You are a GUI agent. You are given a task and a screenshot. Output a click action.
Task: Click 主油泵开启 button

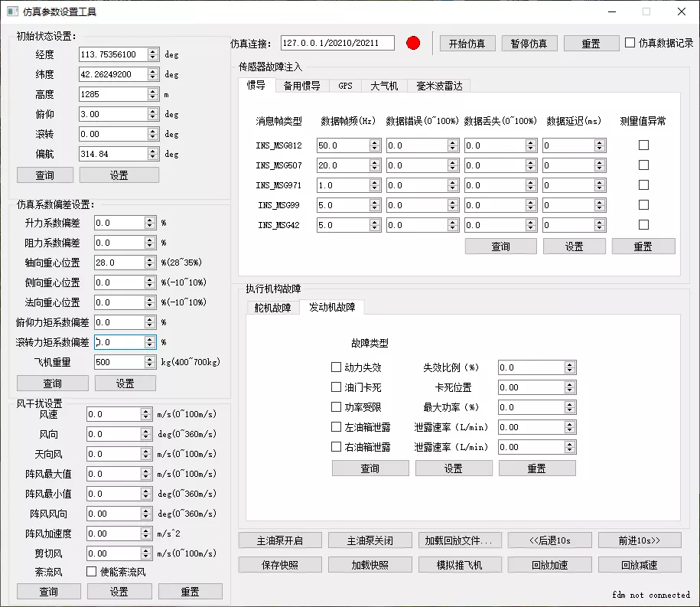click(280, 540)
